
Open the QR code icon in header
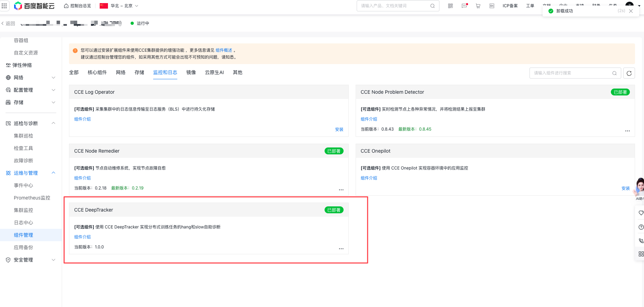tap(450, 6)
